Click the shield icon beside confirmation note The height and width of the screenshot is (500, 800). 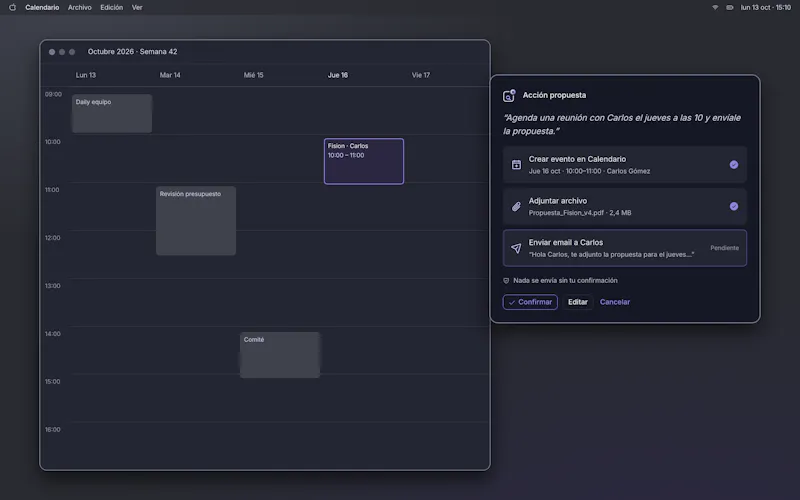pyautogui.click(x=506, y=281)
